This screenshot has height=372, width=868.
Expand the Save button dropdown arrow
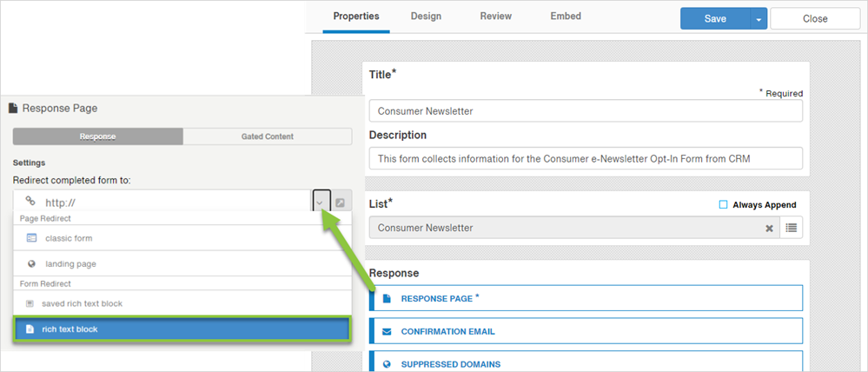[759, 19]
